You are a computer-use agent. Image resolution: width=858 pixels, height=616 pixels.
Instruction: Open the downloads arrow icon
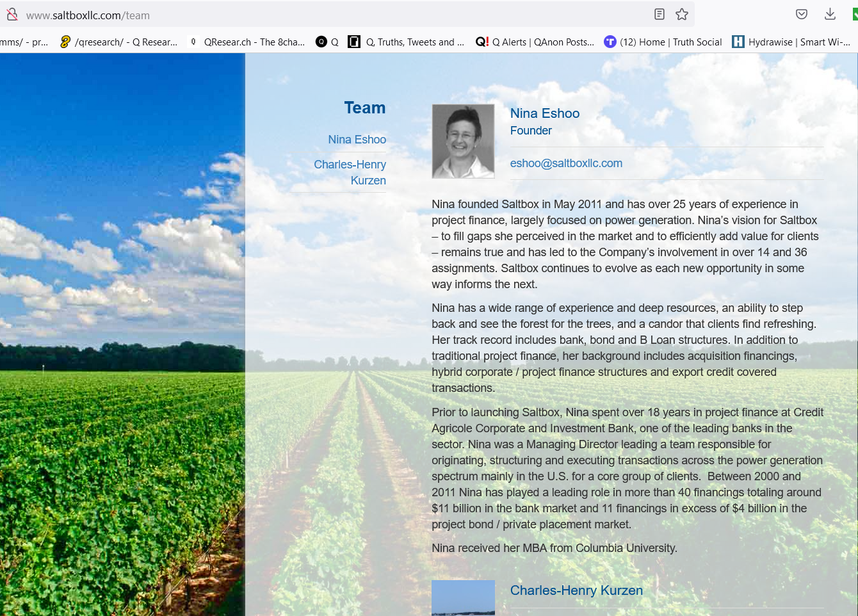click(x=830, y=14)
